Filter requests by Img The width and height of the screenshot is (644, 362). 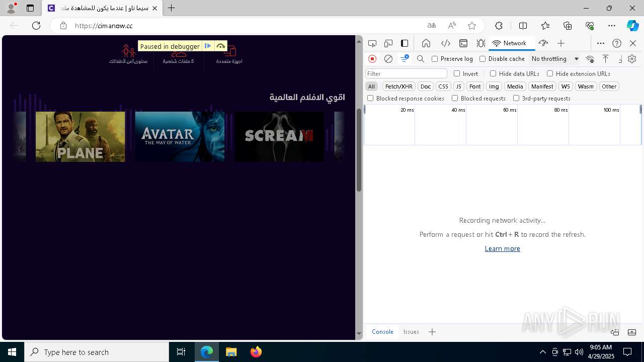click(x=494, y=86)
